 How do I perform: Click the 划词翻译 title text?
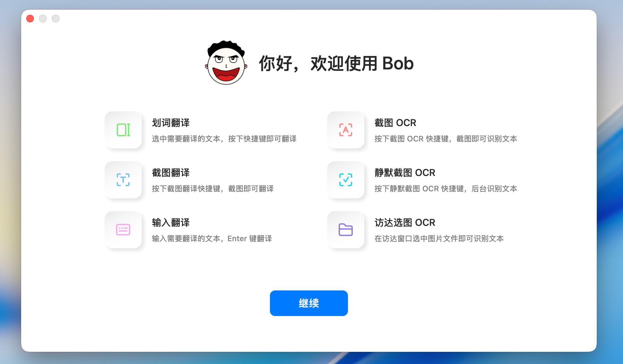(171, 123)
